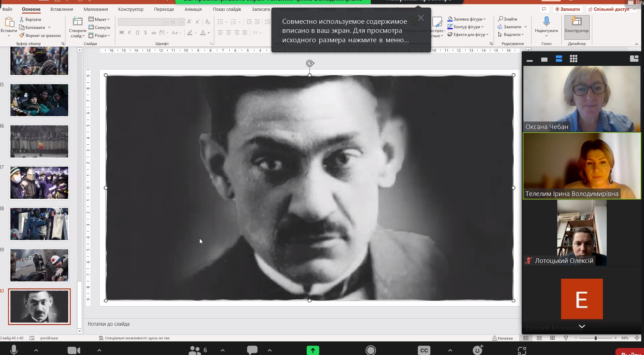
Task: Switch Zoom to gallery grid view icon
Action: (573, 59)
